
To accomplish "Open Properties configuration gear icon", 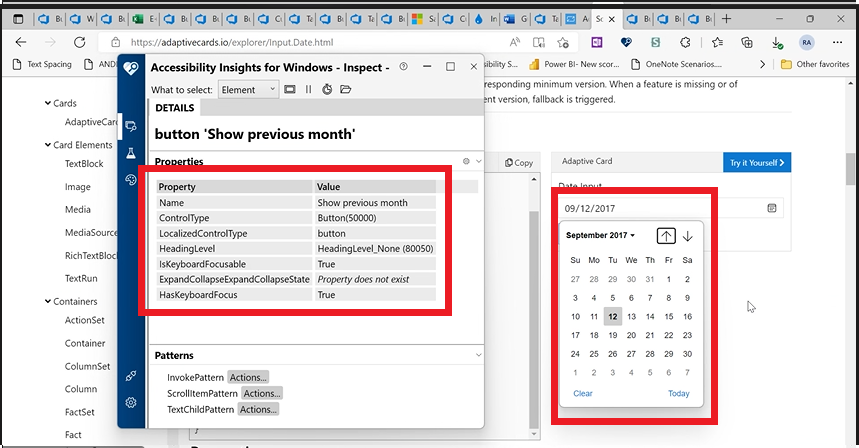I will [466, 161].
